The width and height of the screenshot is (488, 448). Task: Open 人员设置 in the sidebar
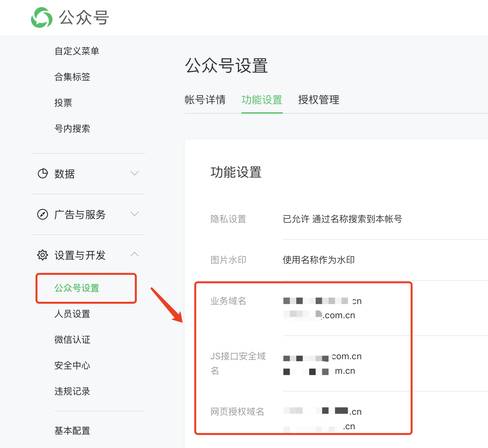(x=72, y=314)
